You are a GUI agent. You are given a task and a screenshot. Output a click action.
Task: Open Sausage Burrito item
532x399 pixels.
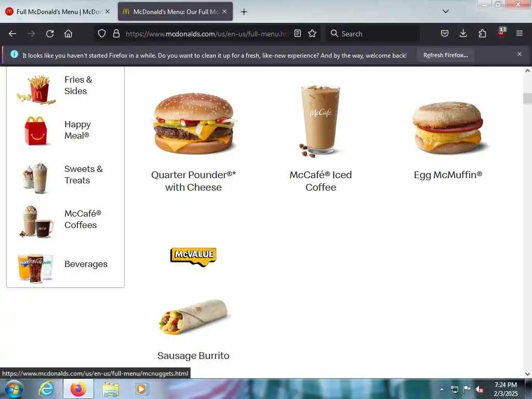193,355
